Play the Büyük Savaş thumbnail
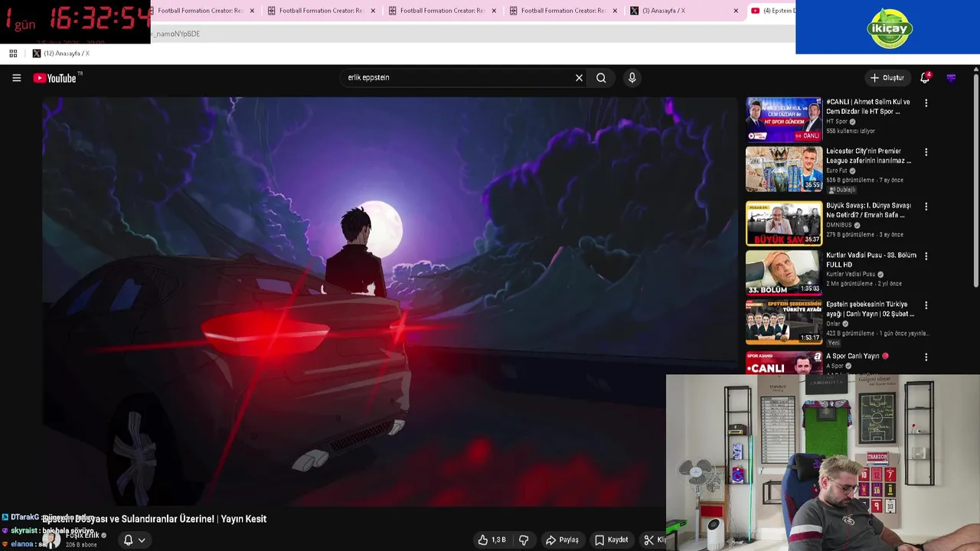The image size is (980, 551). click(x=784, y=223)
